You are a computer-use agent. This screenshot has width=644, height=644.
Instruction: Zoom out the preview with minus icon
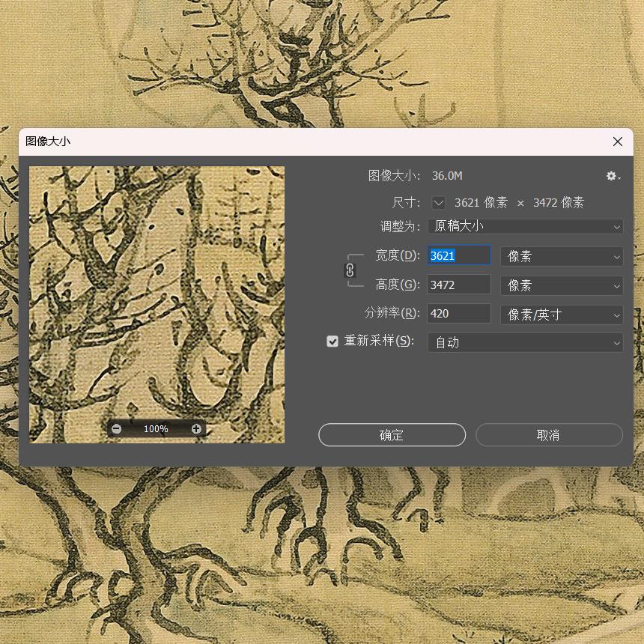pyautogui.click(x=117, y=429)
